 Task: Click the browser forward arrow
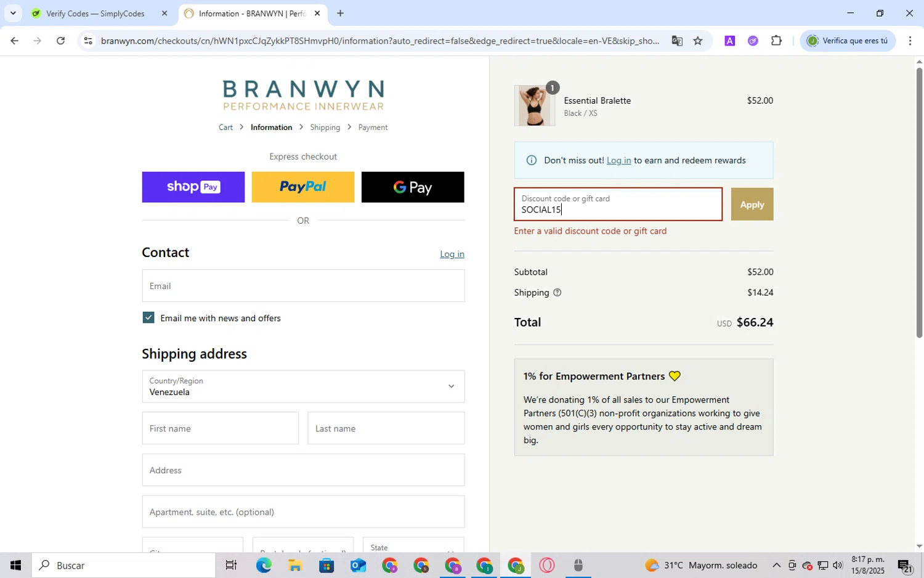[38, 41]
